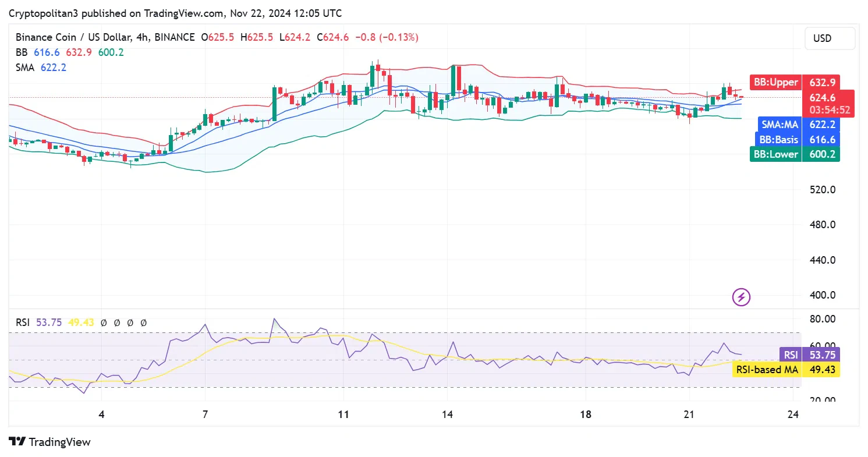Click the purple lightning bolt icon

(x=741, y=297)
